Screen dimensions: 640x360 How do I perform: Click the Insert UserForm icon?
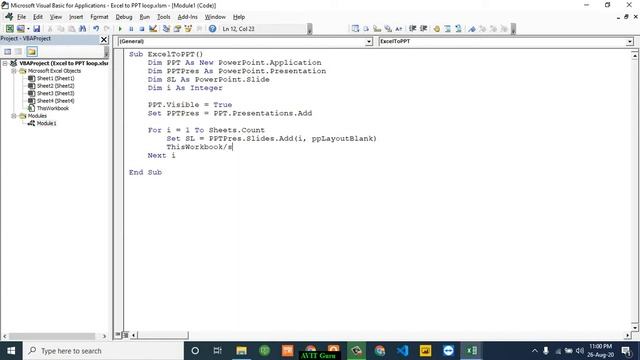[x=20, y=29]
